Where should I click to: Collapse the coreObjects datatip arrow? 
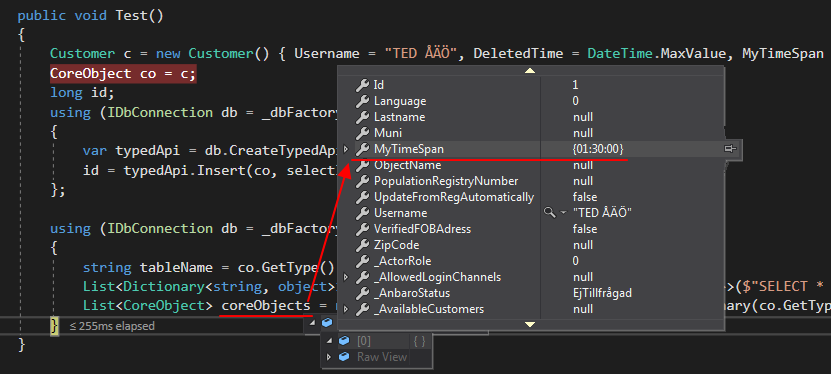(312, 323)
